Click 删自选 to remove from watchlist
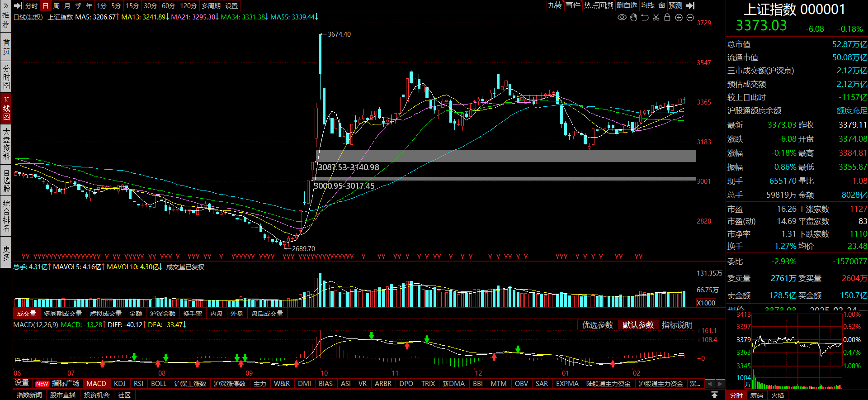This screenshot has height=400, width=868. pyautogui.click(x=627, y=5)
